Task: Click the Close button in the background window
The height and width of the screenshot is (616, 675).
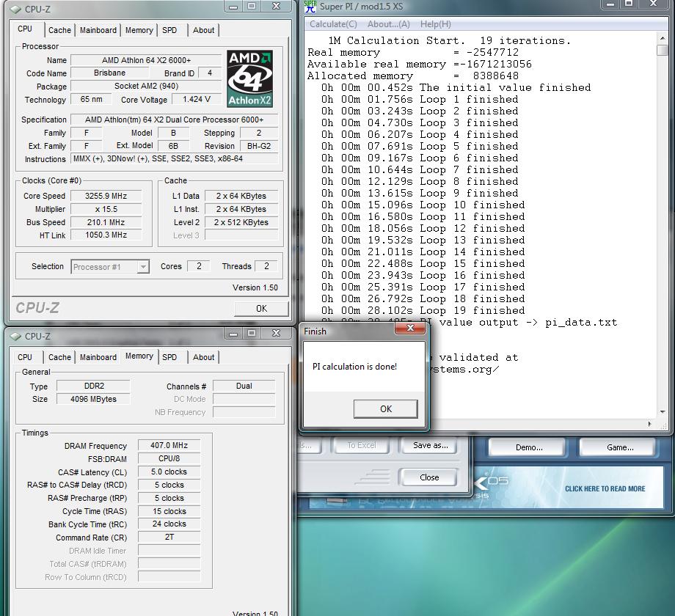Action: tap(429, 477)
